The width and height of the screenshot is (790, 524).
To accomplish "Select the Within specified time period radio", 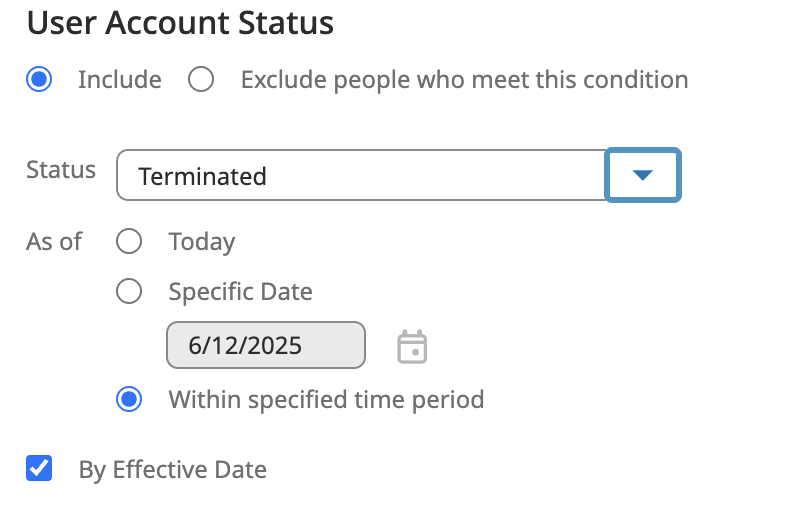I will click(129, 400).
